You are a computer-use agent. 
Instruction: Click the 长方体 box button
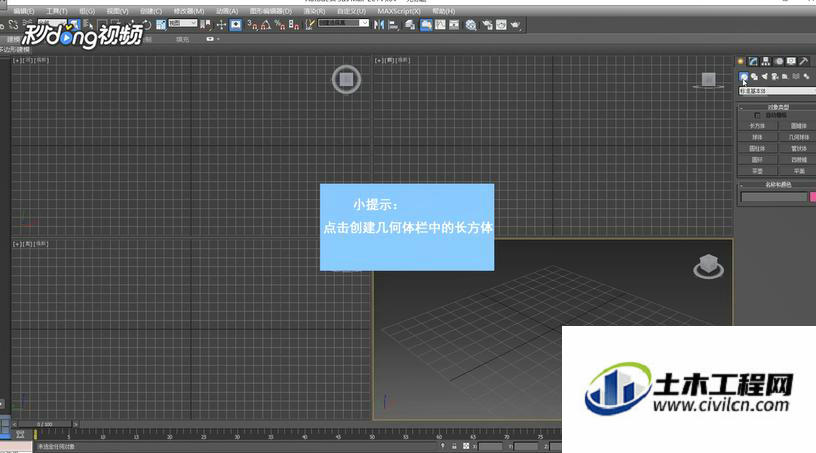point(757,126)
